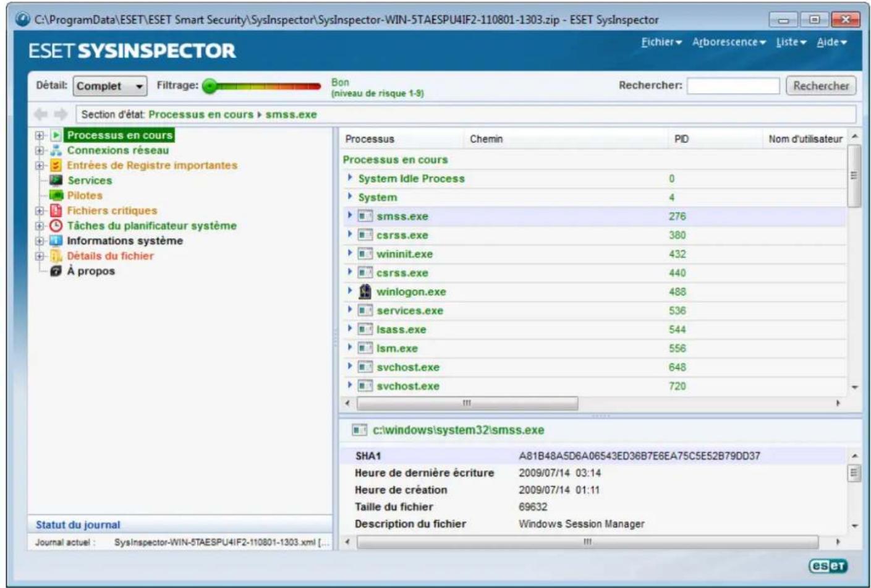Click the process list horizontal scrollbar
The image size is (871, 588).
pyautogui.click(x=467, y=403)
